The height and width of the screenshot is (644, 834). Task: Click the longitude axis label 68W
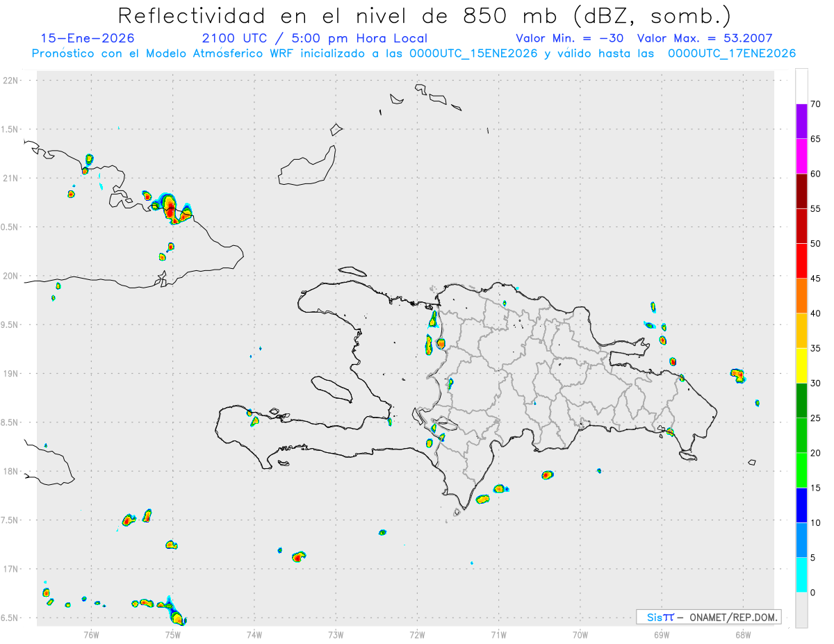[743, 634]
